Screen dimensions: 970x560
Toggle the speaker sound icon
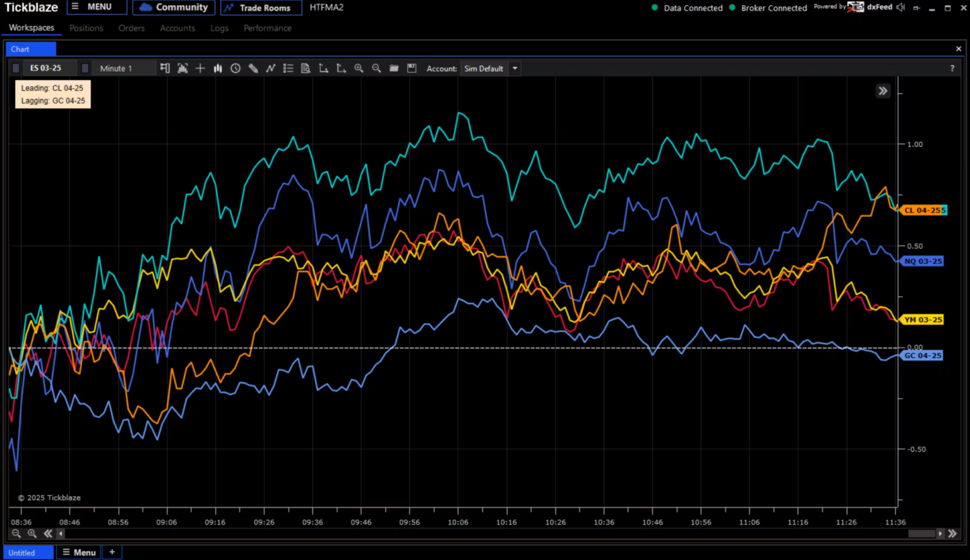tap(901, 7)
